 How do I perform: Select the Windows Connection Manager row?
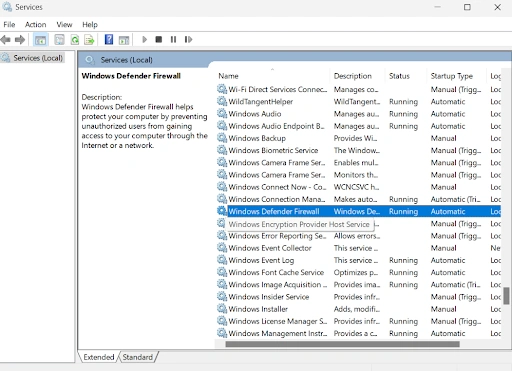[x=358, y=199]
